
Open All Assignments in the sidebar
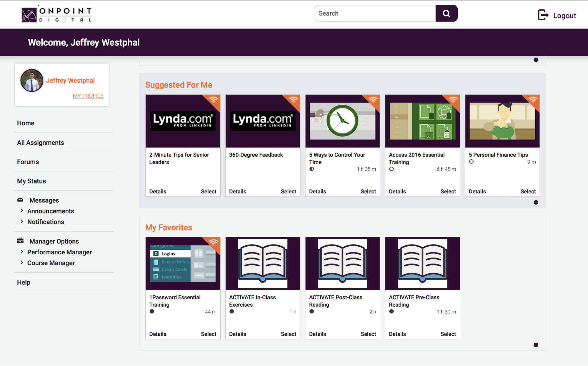coord(41,143)
